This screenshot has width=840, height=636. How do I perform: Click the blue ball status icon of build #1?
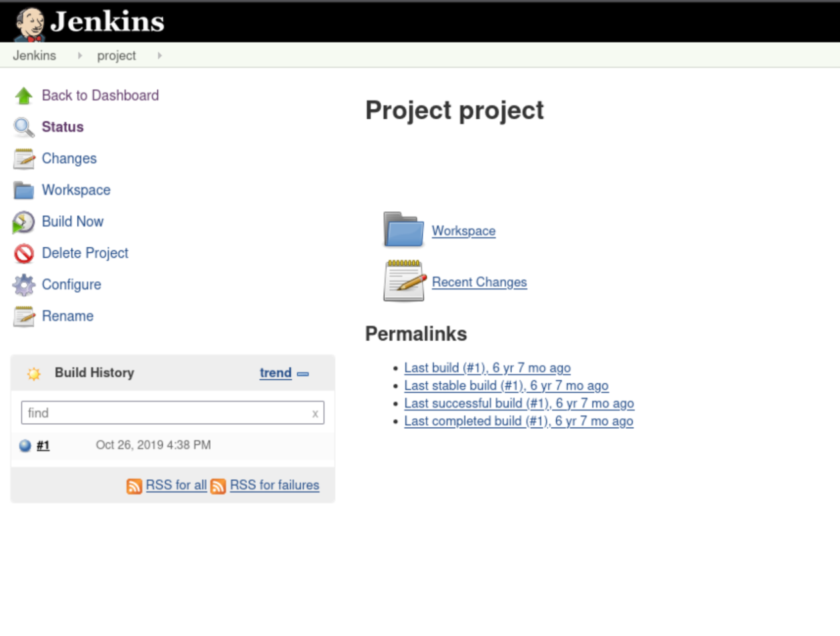coord(25,445)
